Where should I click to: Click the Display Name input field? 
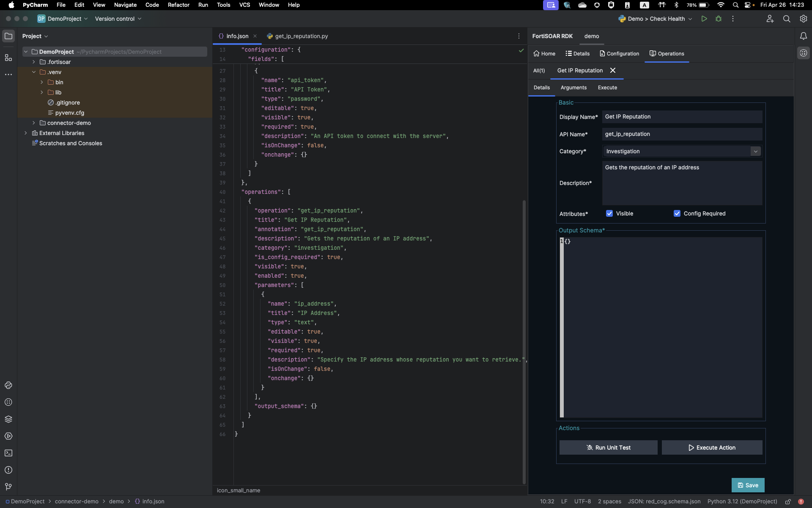point(682,117)
